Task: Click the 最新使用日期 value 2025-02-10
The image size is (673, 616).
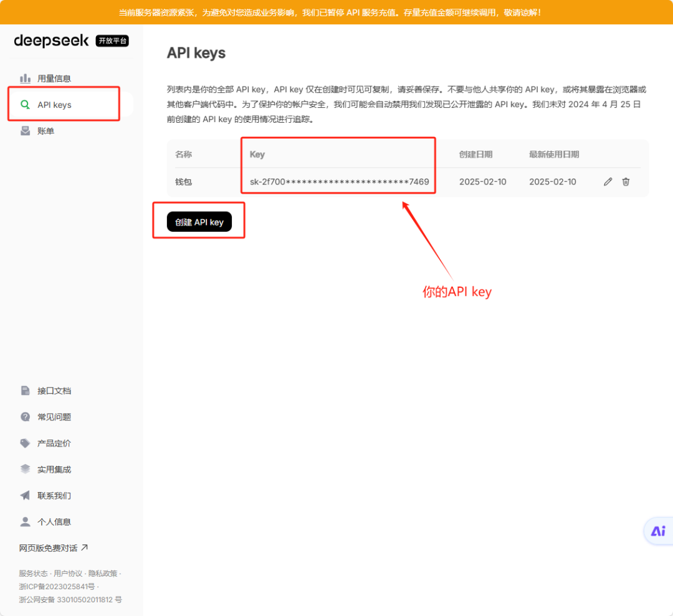Action: tap(552, 182)
